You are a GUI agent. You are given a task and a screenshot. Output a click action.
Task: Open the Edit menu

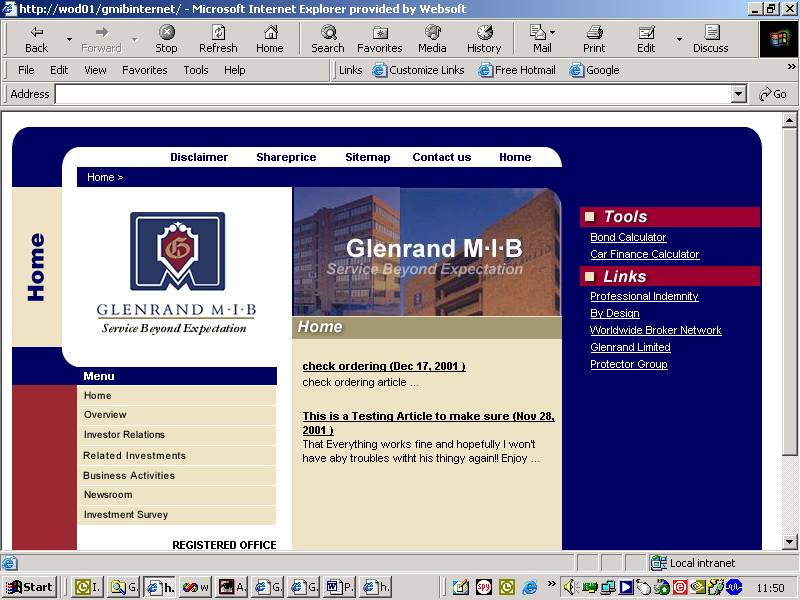click(x=59, y=70)
